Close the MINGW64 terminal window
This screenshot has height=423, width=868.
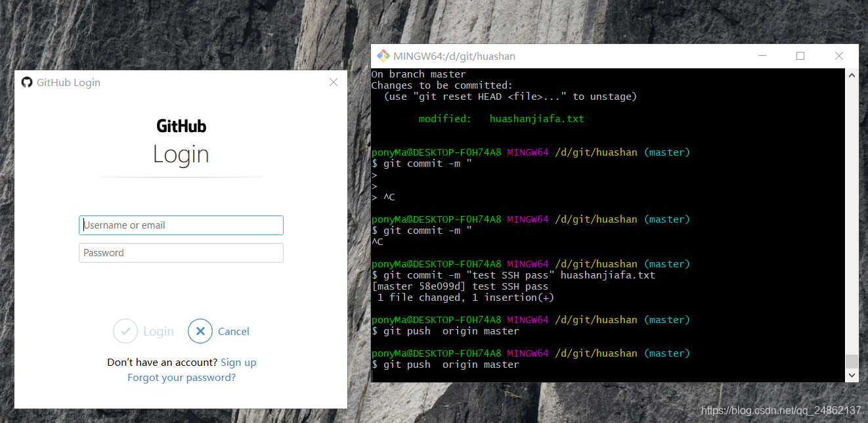pyautogui.click(x=839, y=56)
